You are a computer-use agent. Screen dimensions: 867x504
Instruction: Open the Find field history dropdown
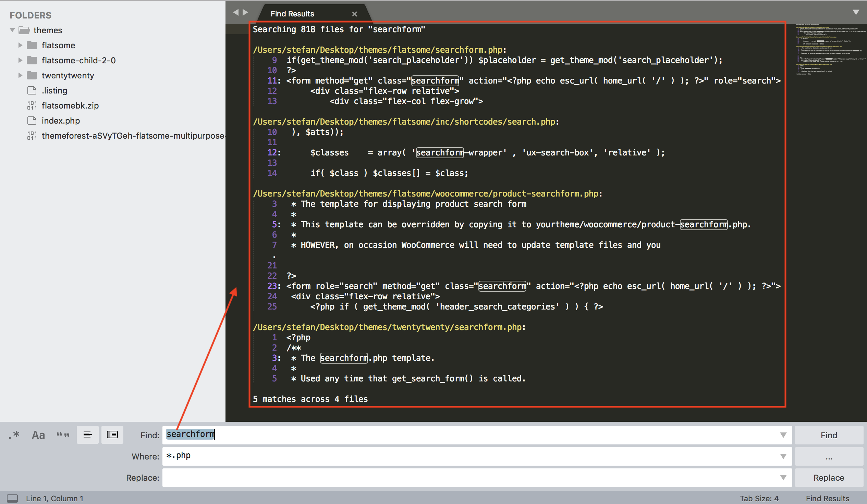pos(783,435)
